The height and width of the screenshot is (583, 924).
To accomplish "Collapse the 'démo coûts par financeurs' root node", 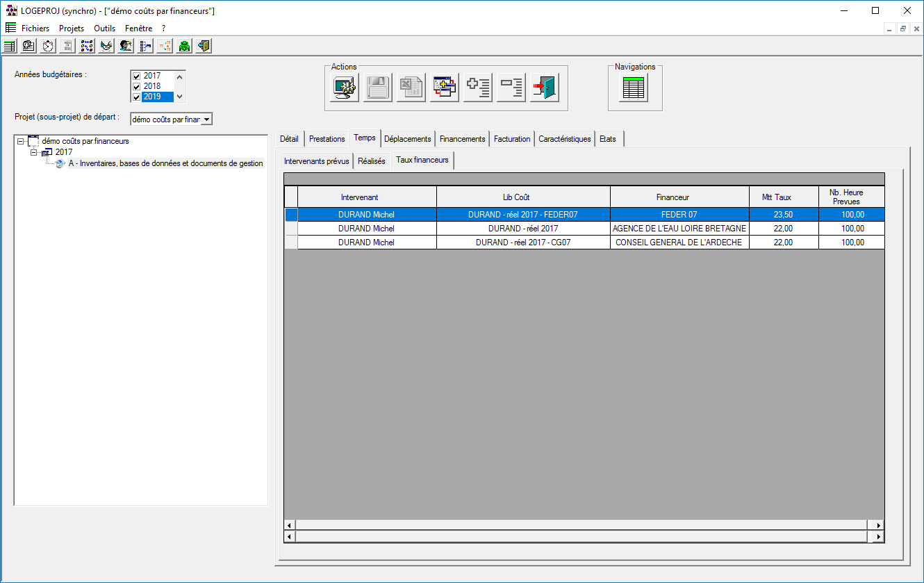I will coord(20,141).
